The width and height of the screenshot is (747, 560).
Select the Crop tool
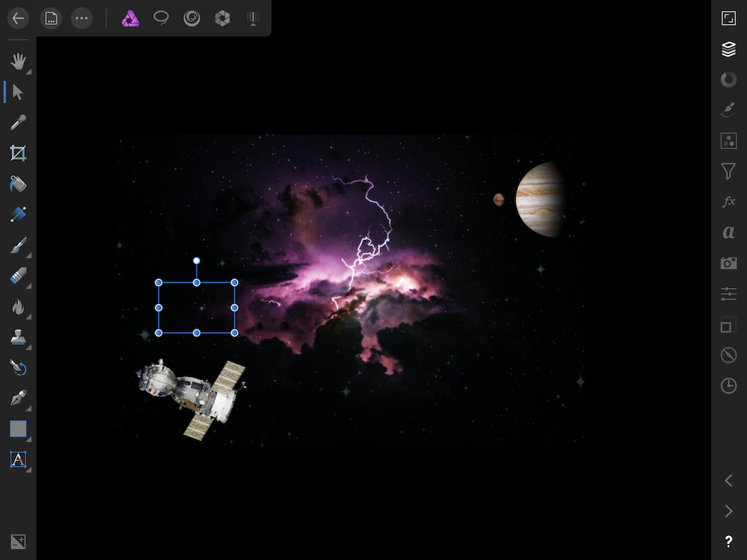point(18,153)
